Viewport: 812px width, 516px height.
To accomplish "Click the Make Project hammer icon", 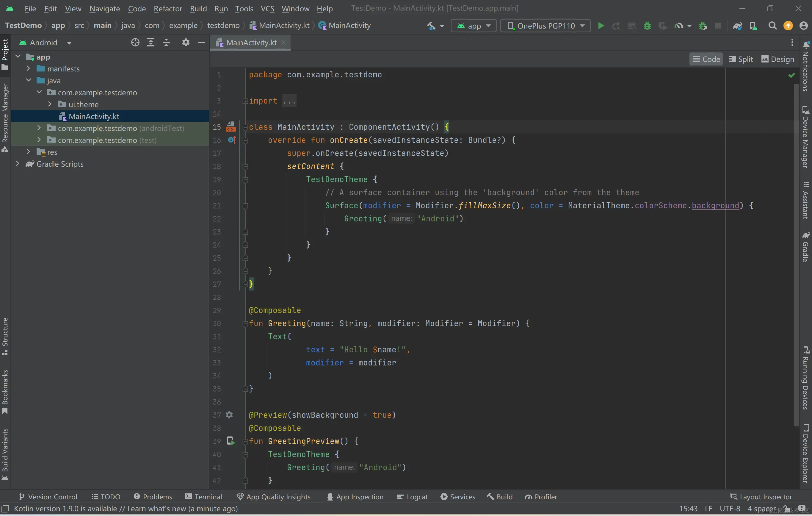I will pyautogui.click(x=431, y=26).
